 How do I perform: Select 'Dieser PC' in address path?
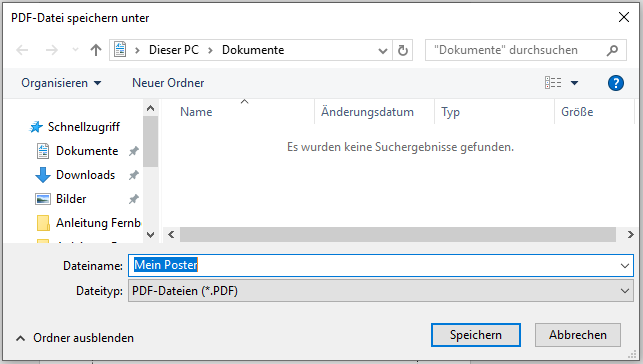[x=173, y=50]
